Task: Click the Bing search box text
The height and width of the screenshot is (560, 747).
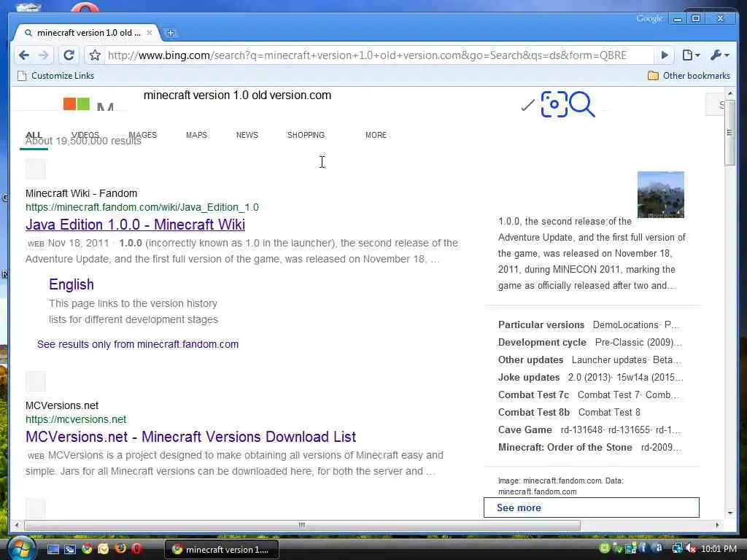Action: click(237, 96)
